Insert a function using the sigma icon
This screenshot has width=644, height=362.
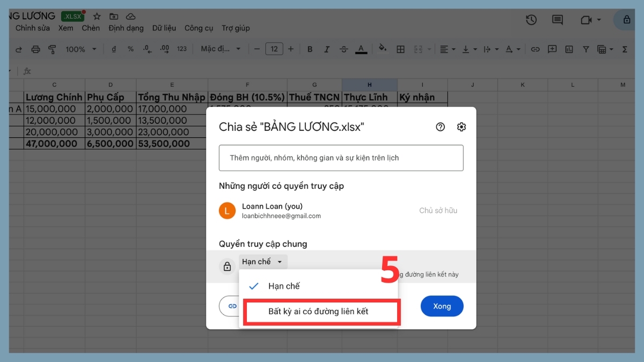[624, 49]
